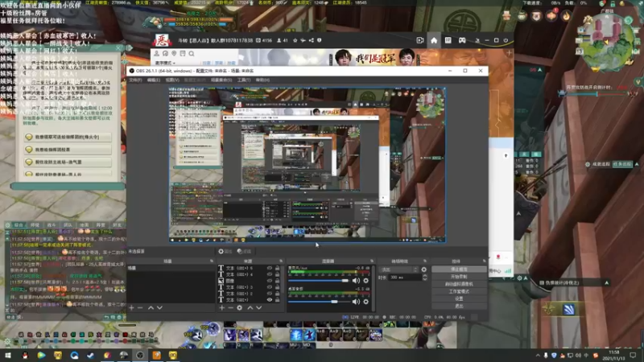Toggle lock on the 图像 source
644x362 pixels.
coord(277,281)
